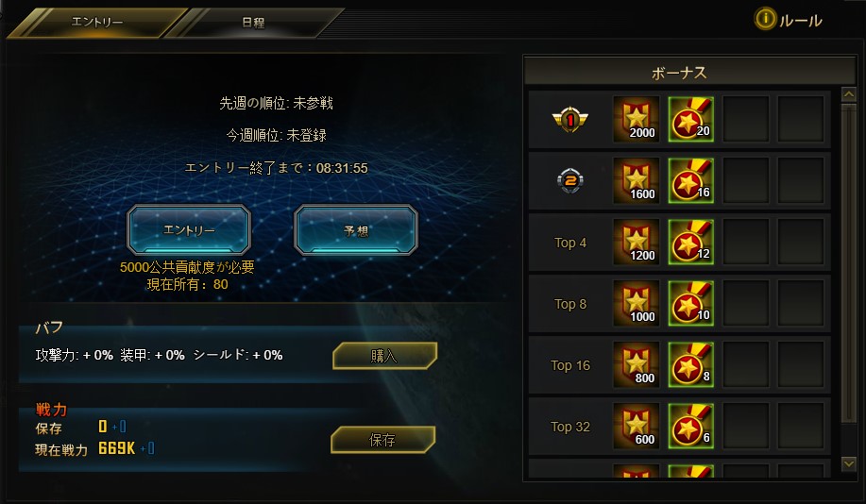Image resolution: width=866 pixels, height=504 pixels.
Task: Click the 保存 save power button
Action: (382, 440)
